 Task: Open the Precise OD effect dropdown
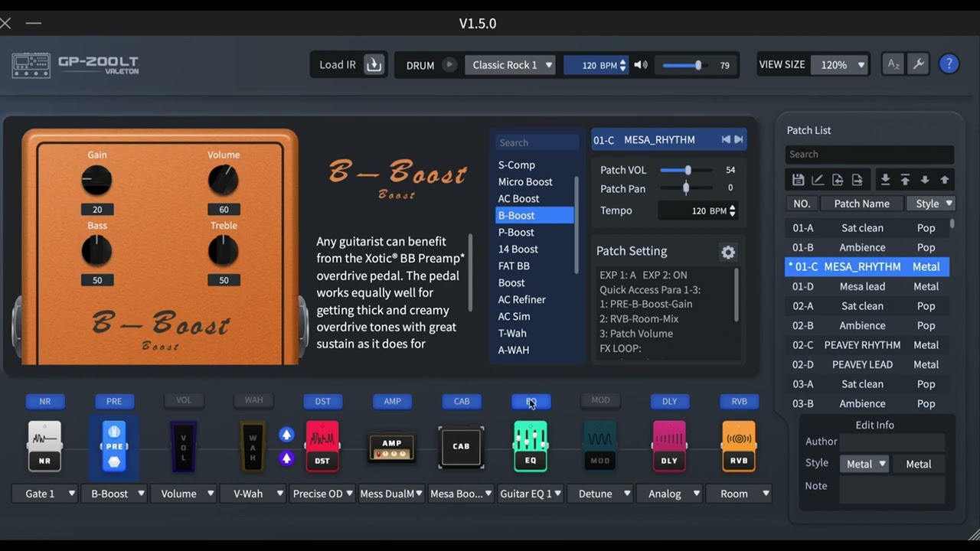point(323,494)
